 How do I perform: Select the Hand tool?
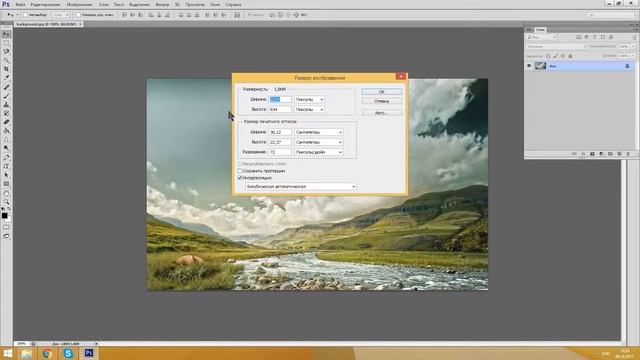(x=6, y=193)
